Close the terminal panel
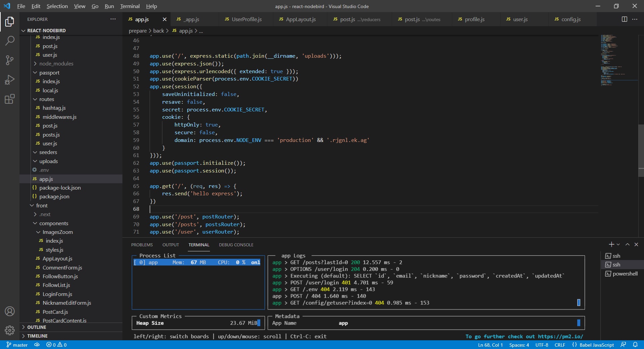Screen dimensions: 644x349 pyautogui.click(x=636, y=245)
